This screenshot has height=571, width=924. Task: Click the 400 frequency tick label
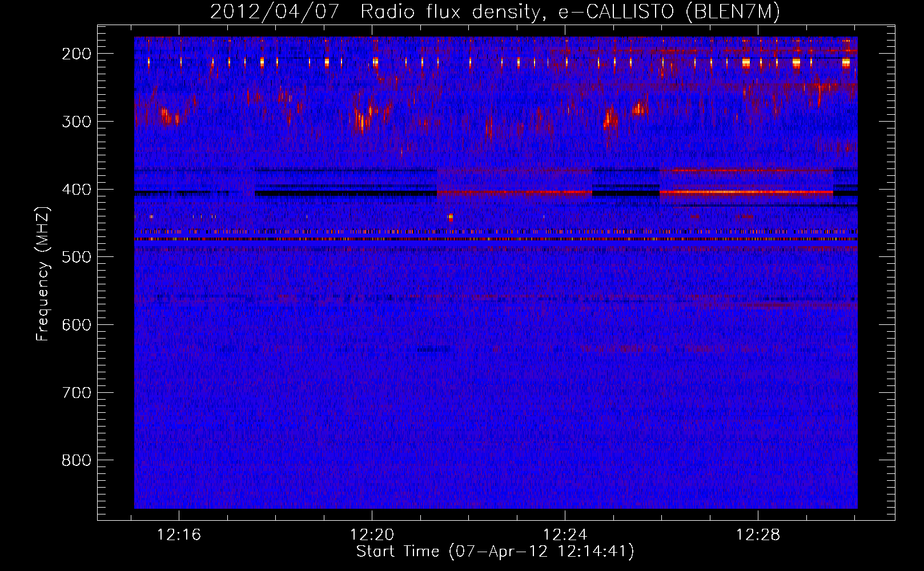(x=77, y=190)
